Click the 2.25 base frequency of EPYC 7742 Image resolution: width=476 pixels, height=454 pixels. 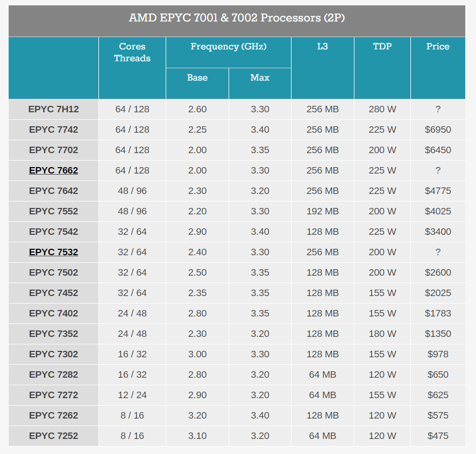tap(197, 129)
